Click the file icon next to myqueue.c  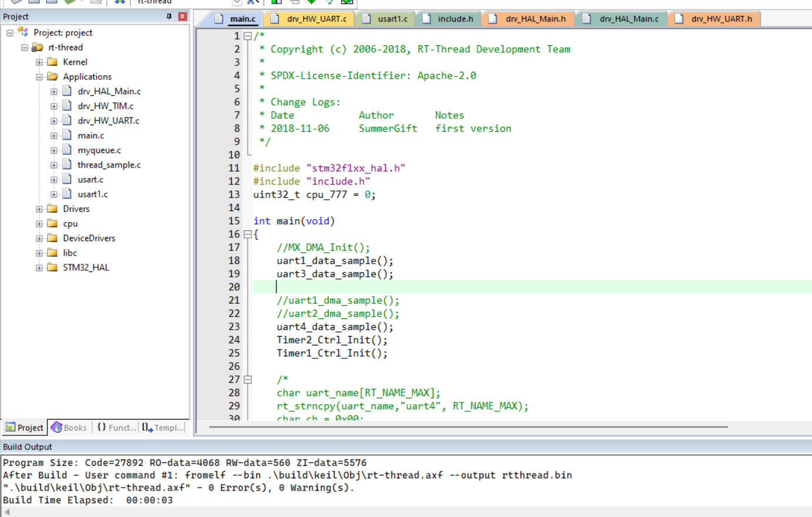click(x=67, y=150)
